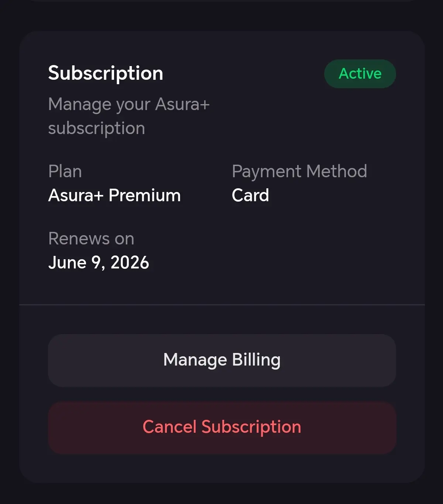
Task: Click the Cancel Subscription button
Action: pos(222,428)
